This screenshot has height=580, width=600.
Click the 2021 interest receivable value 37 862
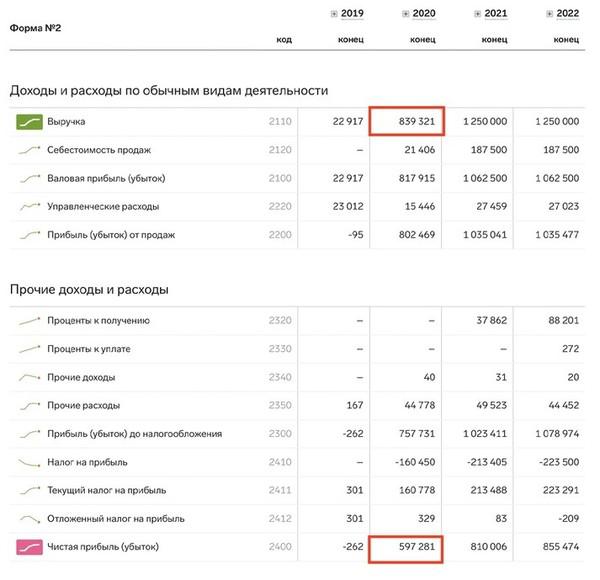(492, 321)
